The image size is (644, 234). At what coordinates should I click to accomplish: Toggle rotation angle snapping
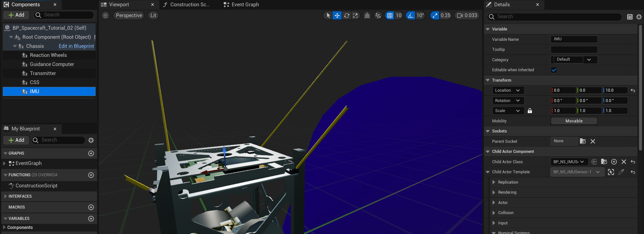(x=411, y=15)
